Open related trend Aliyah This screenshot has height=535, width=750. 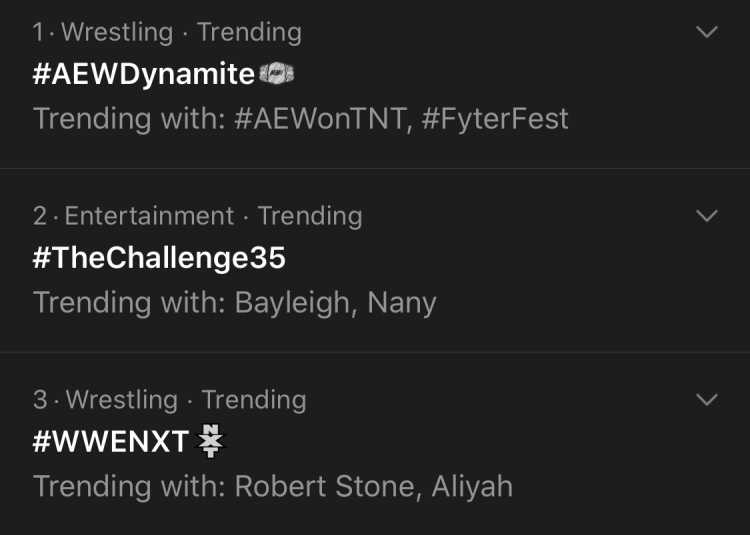[x=472, y=486]
